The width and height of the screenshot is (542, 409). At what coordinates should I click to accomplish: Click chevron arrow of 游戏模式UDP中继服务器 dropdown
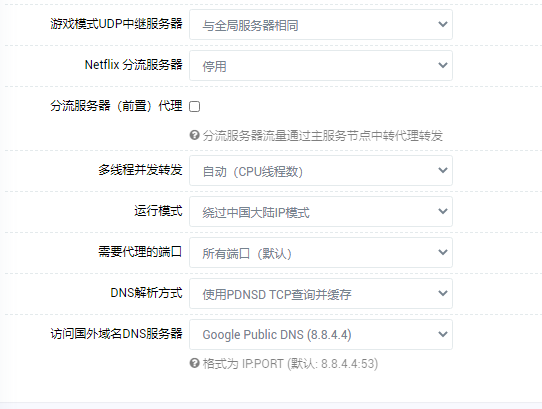point(443,24)
